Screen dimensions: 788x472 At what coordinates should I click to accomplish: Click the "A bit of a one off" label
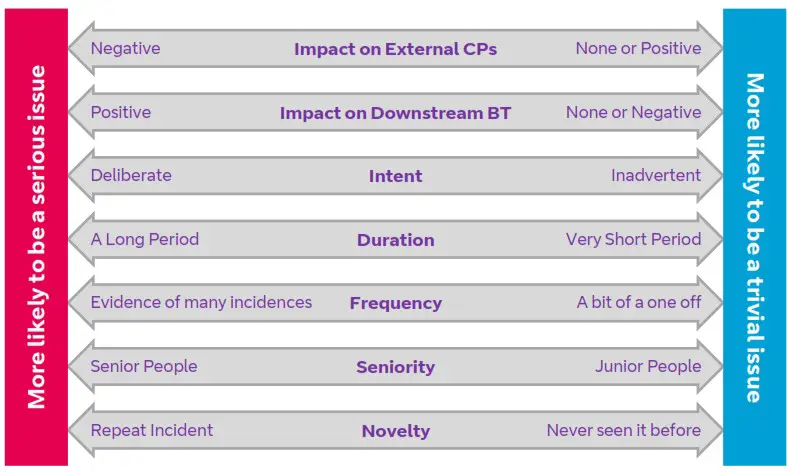[x=638, y=302]
